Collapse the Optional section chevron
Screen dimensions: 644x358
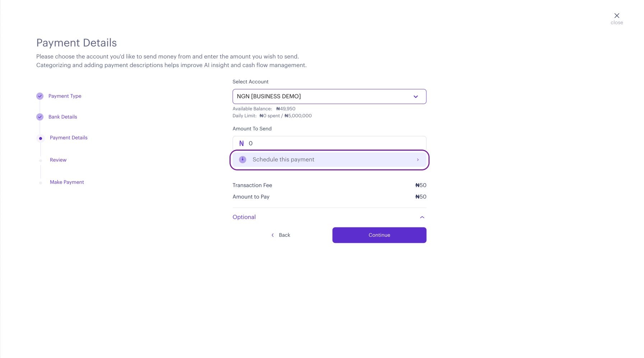click(x=422, y=217)
